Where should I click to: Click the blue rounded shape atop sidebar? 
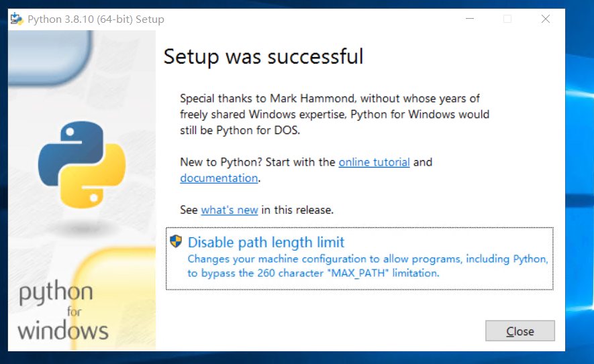(50, 57)
